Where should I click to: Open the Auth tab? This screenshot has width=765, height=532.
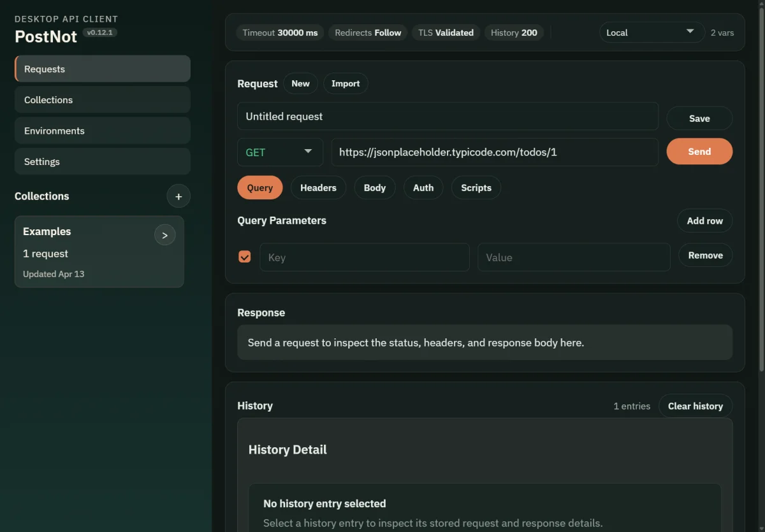click(423, 187)
